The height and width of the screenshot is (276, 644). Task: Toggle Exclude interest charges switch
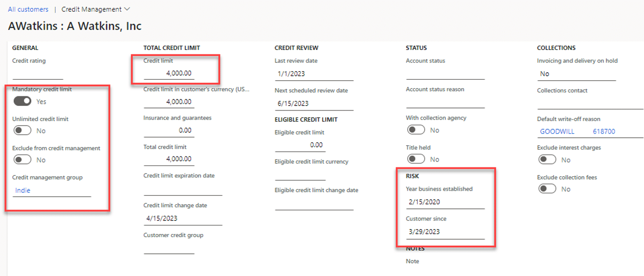click(547, 160)
